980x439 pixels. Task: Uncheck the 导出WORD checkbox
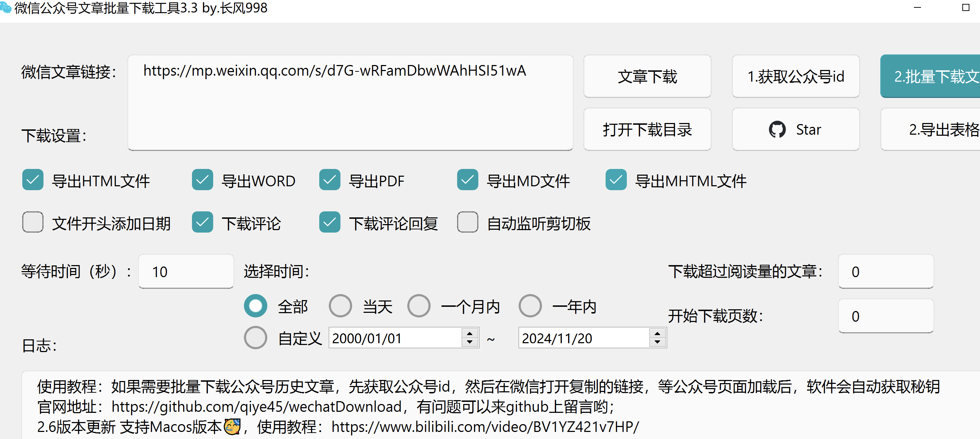click(202, 180)
